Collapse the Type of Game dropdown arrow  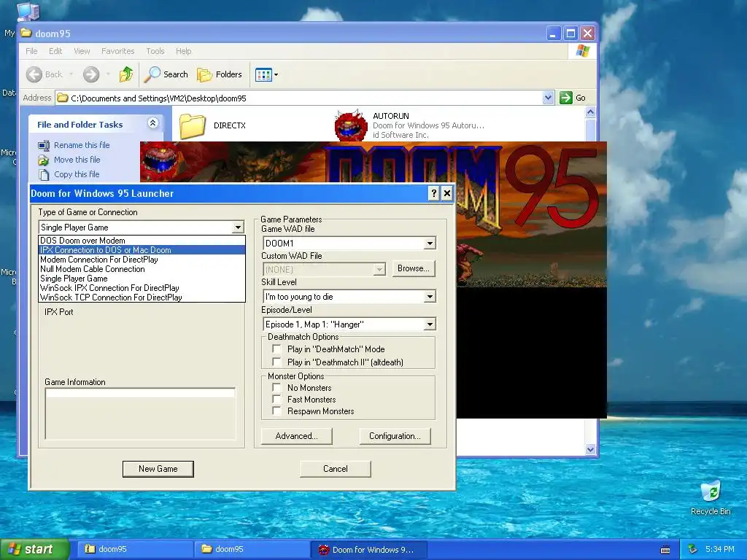coord(238,227)
